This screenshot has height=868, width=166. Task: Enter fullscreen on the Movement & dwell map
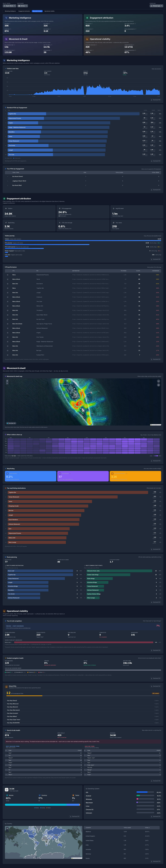158,381
